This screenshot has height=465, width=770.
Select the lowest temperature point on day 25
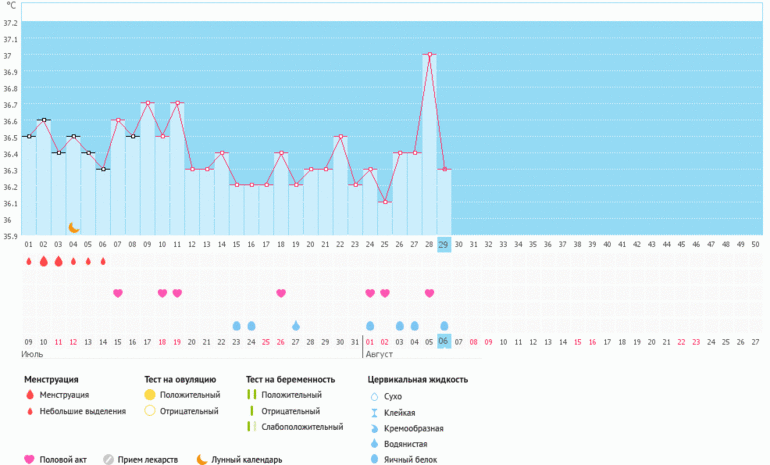pyautogui.click(x=385, y=202)
